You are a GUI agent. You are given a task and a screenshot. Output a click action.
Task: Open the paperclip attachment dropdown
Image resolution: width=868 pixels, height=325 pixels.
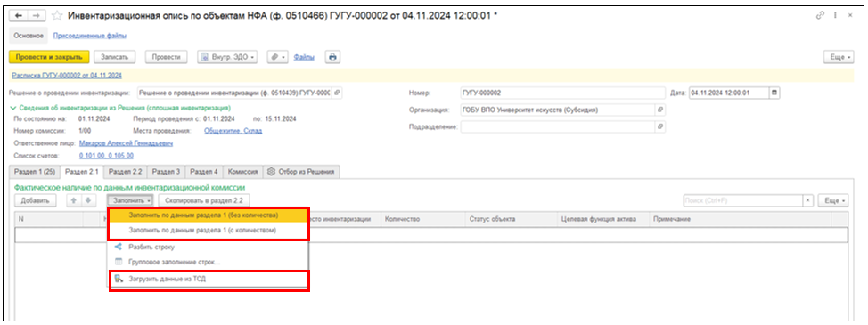pos(277,57)
